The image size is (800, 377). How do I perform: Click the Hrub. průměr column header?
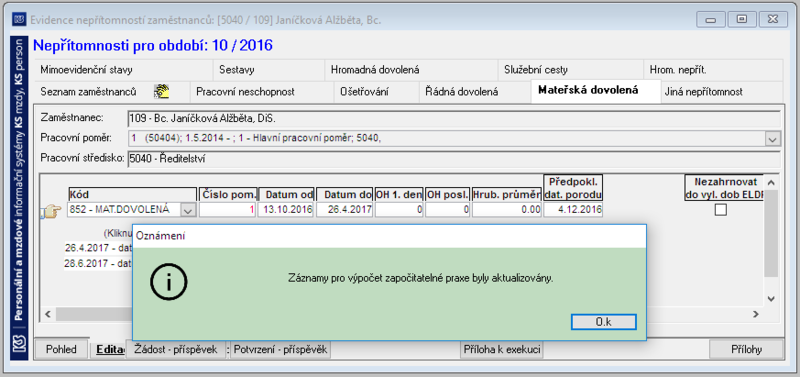[507, 194]
